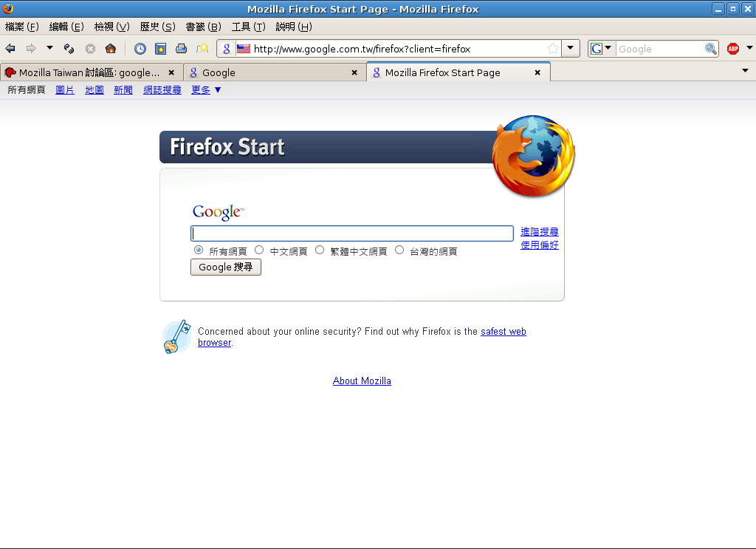Screen dimensions: 756x549
Task: Open the 書籤 (B) menu
Action: (x=204, y=27)
